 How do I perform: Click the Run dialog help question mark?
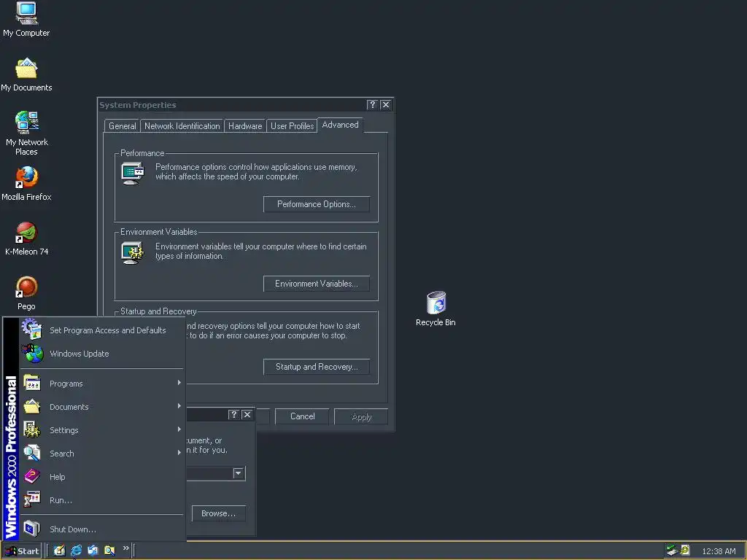coord(233,415)
